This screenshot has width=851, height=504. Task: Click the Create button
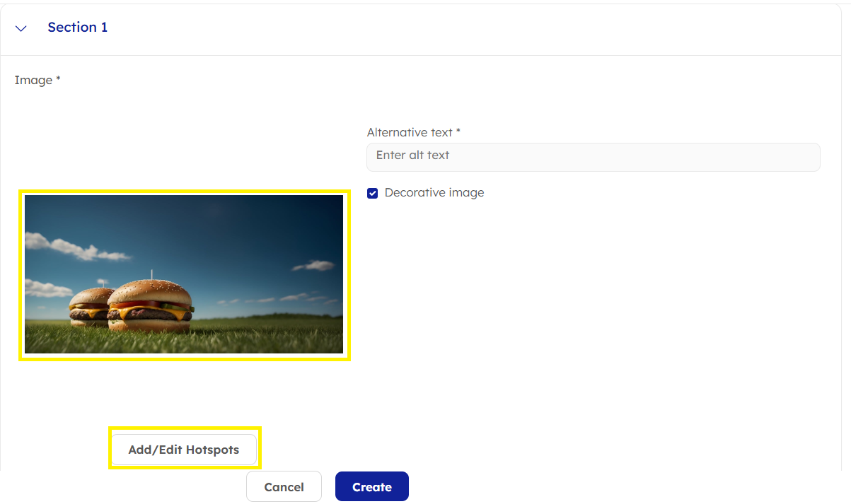pos(372,486)
